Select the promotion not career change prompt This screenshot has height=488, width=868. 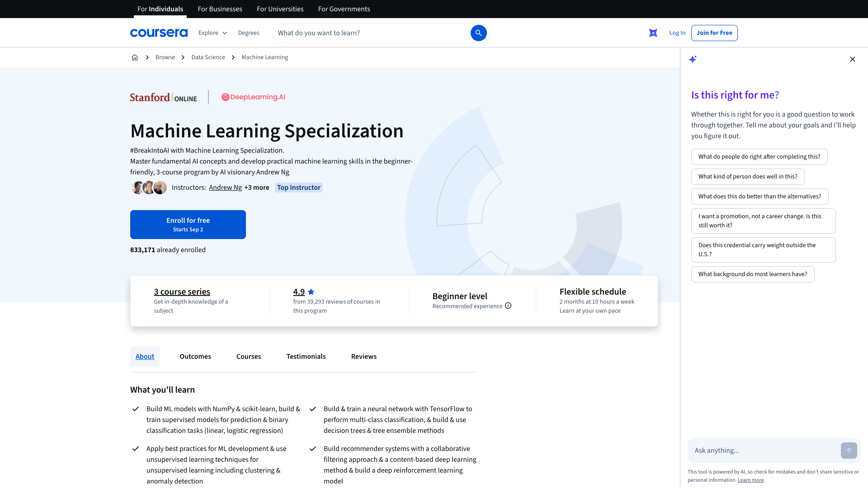763,221
